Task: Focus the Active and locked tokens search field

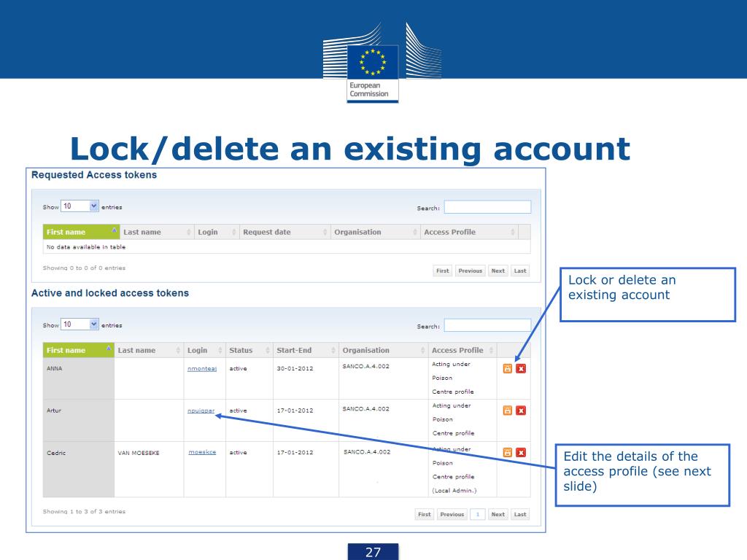Action: (487, 325)
